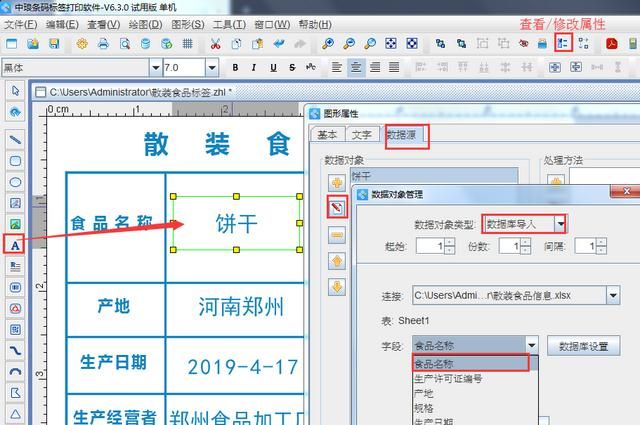Image resolution: width=640 pixels, height=425 pixels.
Task: Align text center
Action: pyautogui.click(x=356, y=67)
